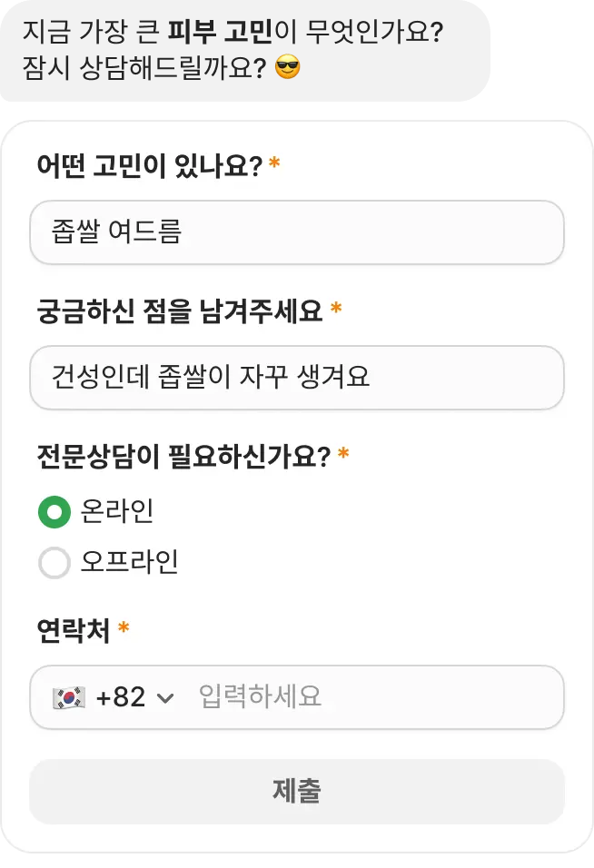Click the sunglasses emoji above the form
594x868 pixels.
[287, 64]
